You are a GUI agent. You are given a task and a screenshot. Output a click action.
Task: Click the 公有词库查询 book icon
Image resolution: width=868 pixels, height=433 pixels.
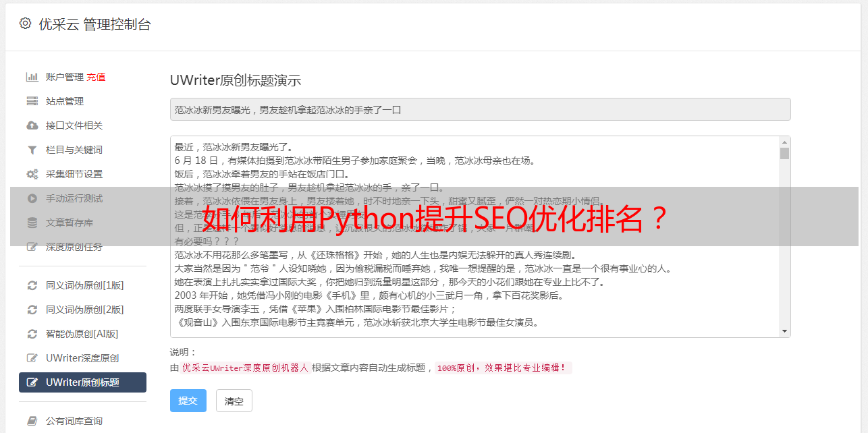[32, 421]
